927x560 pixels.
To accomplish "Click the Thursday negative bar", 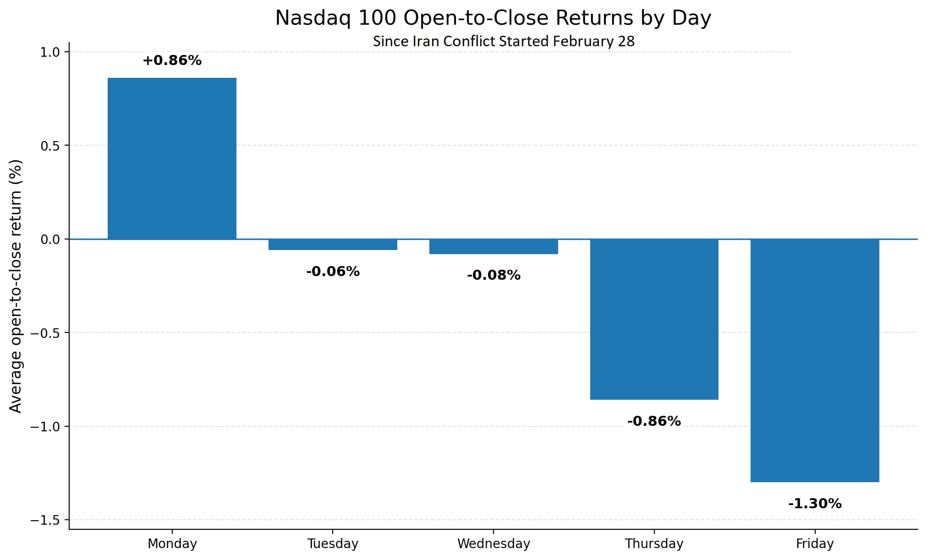I will pos(654,319).
